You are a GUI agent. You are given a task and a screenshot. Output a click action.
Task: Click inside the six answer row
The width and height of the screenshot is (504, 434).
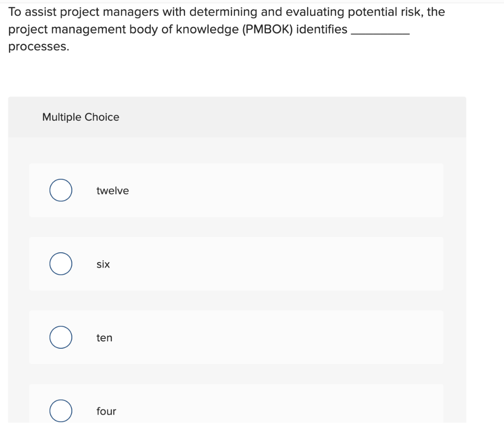coord(236,264)
